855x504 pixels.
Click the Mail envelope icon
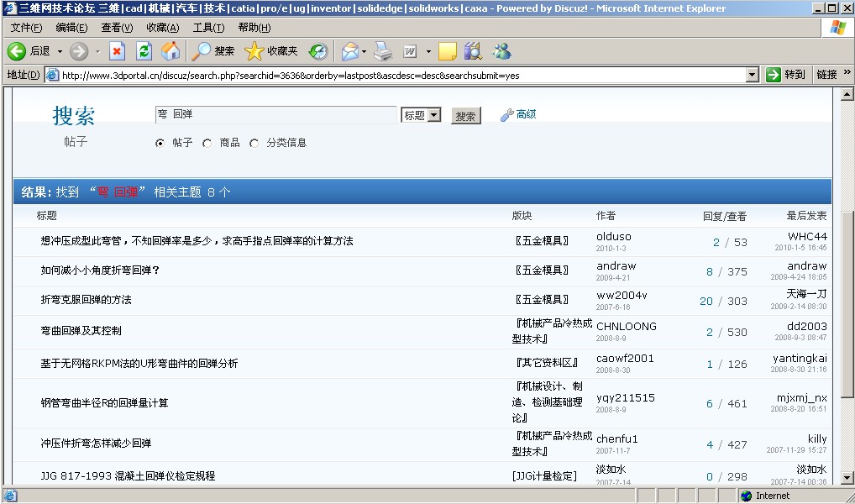[x=349, y=51]
